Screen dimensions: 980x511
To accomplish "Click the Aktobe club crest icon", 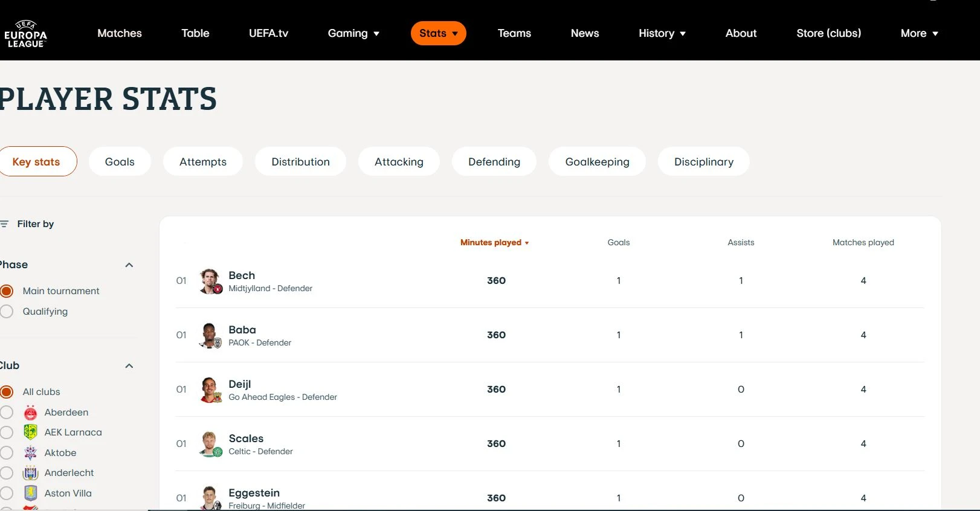I will [x=30, y=453].
